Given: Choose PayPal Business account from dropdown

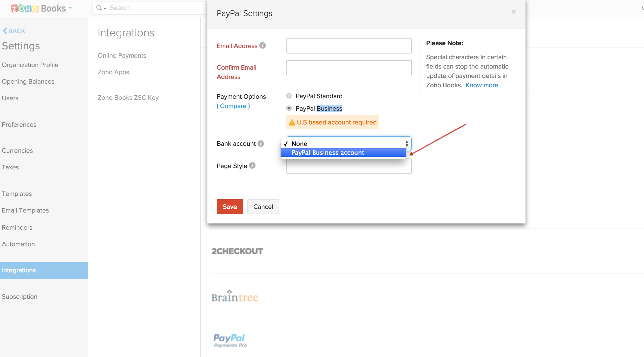Looking at the screenshot, I should click(x=328, y=153).
